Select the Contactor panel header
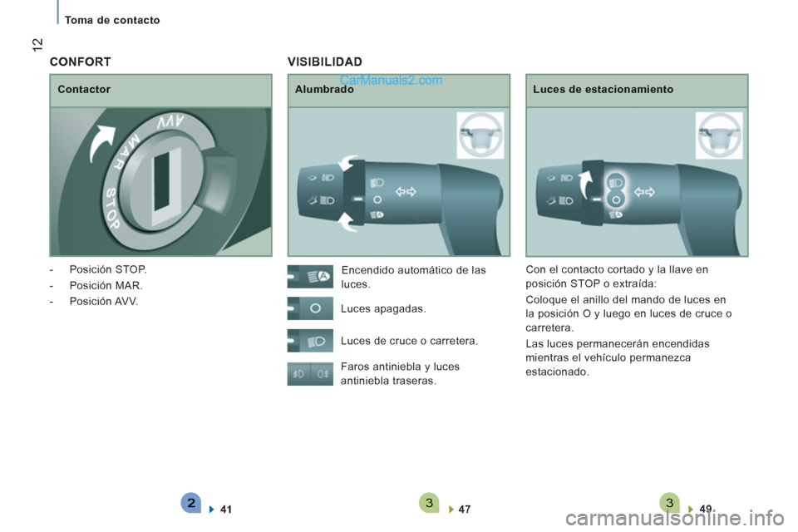This screenshot has width=798, height=532. (160, 90)
